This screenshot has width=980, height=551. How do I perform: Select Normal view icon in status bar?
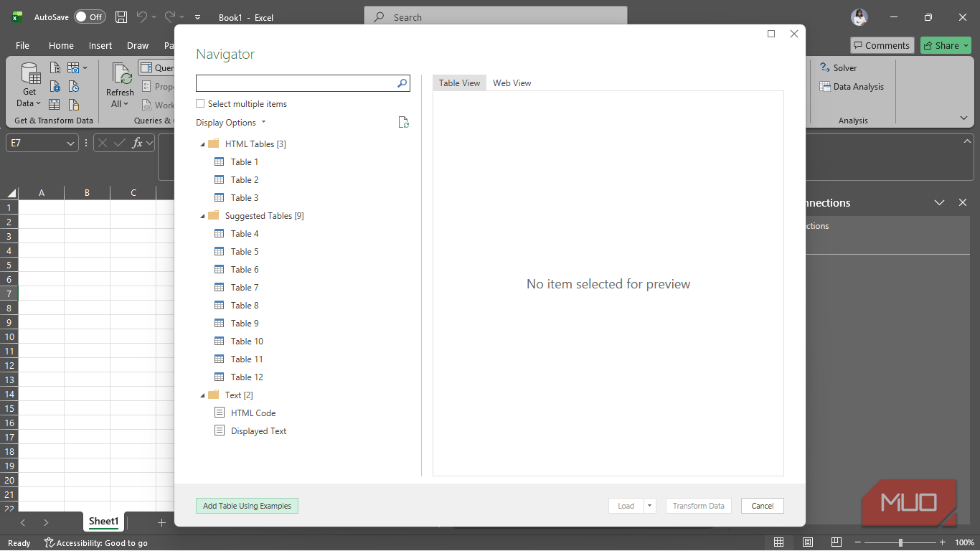(x=779, y=542)
